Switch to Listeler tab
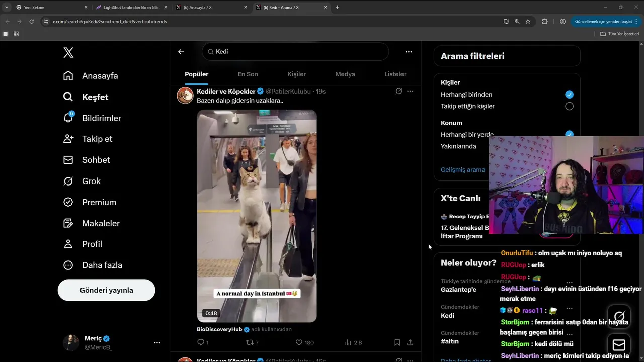This screenshot has height=362, width=644. (x=395, y=74)
